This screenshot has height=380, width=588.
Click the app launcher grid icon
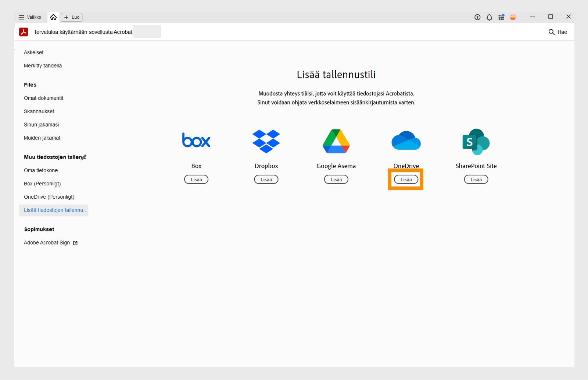coord(501,17)
